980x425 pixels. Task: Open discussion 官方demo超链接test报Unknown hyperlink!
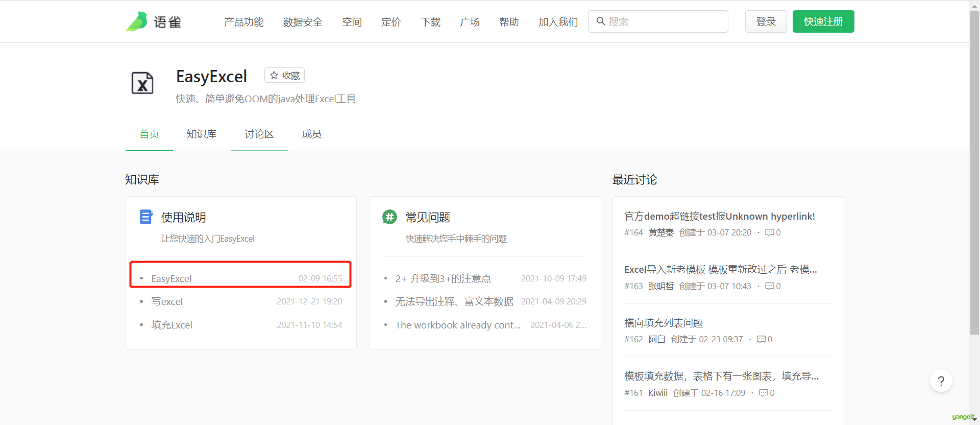coord(720,216)
